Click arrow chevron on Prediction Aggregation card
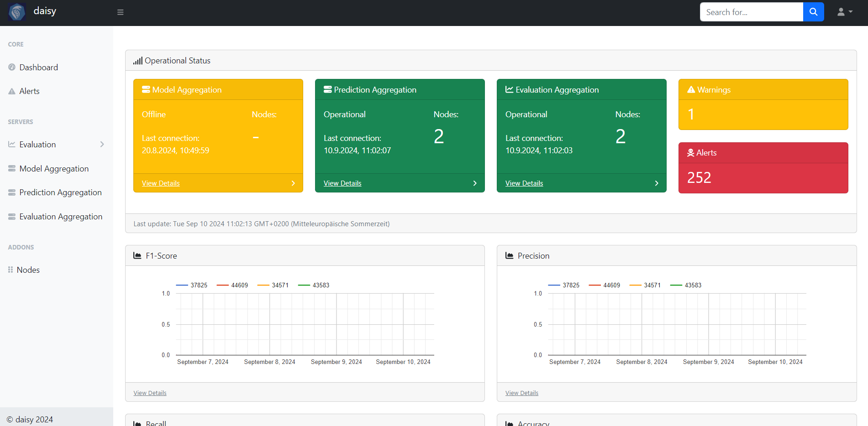Image resolution: width=868 pixels, height=426 pixels. pos(475,183)
